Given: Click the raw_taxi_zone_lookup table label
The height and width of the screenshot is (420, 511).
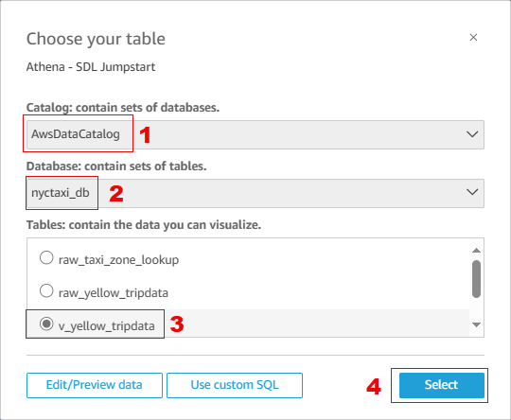Looking at the screenshot, I should coord(118,260).
